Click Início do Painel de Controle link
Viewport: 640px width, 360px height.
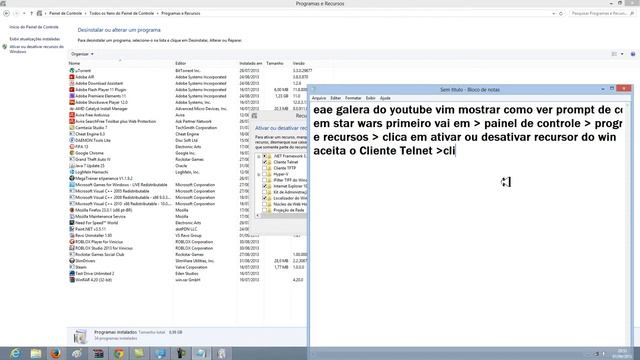(x=34, y=27)
